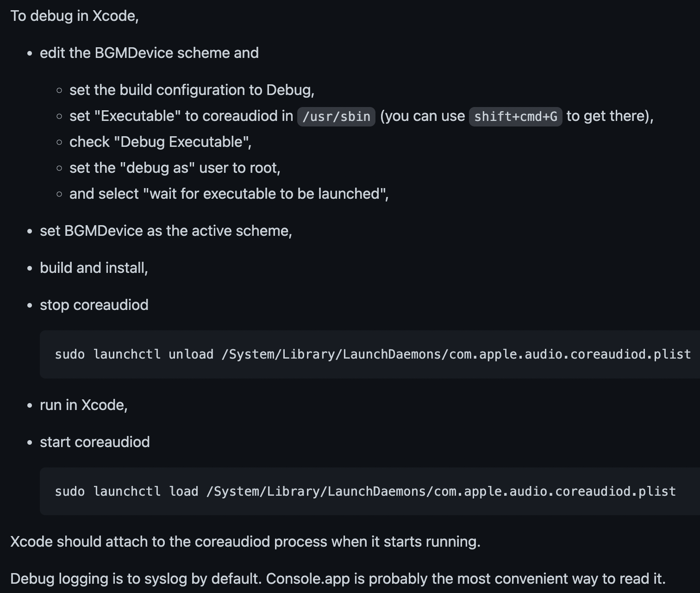Click 'set the "debug as" user to root,'
This screenshot has width=700, height=593.
pos(175,168)
